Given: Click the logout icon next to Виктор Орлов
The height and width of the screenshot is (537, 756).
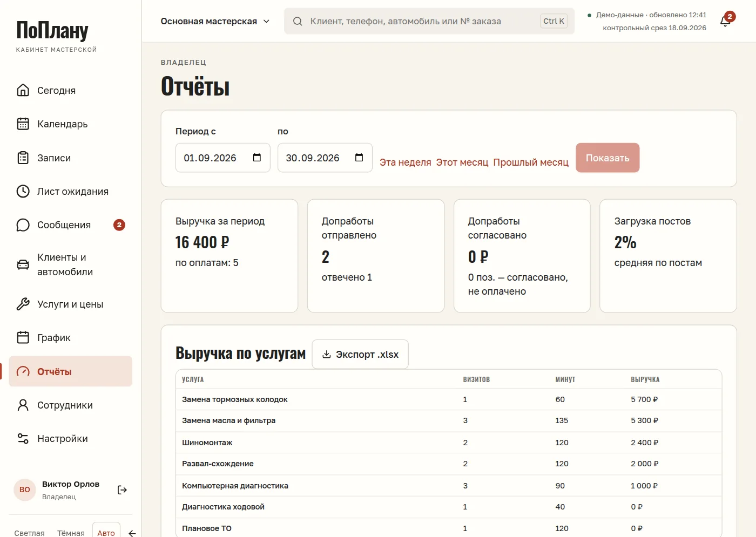Looking at the screenshot, I should coord(122,490).
